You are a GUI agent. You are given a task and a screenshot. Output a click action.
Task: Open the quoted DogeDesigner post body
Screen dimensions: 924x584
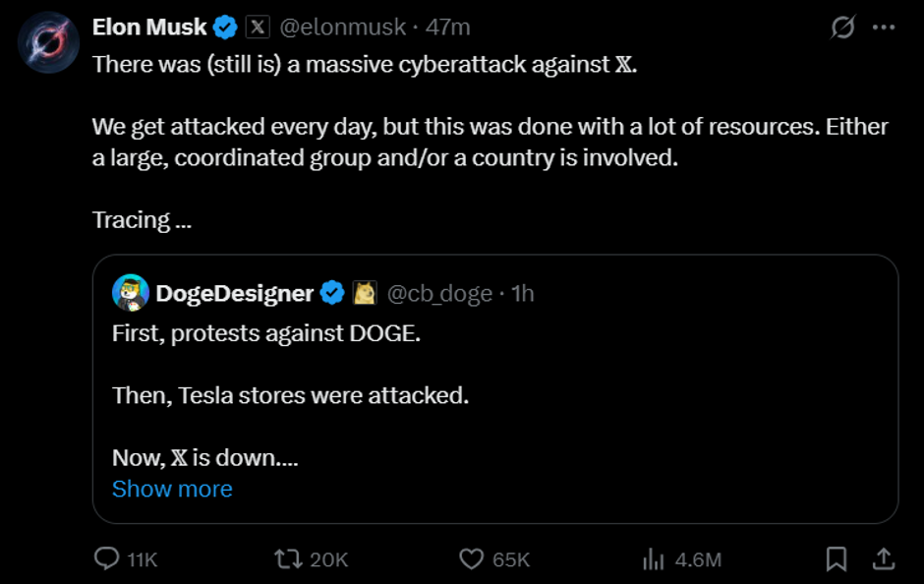(x=491, y=396)
